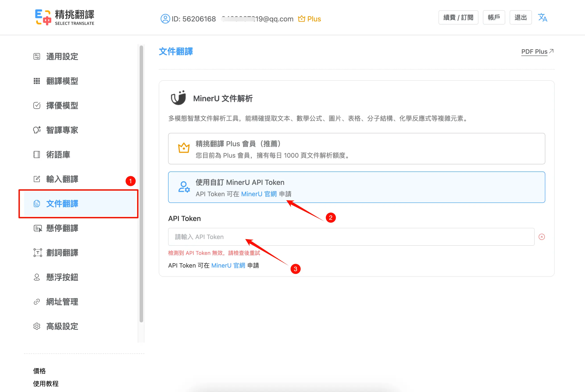
Task: Click the 劃詞翻譯 selection icon in sidebar
Action: coord(37,252)
